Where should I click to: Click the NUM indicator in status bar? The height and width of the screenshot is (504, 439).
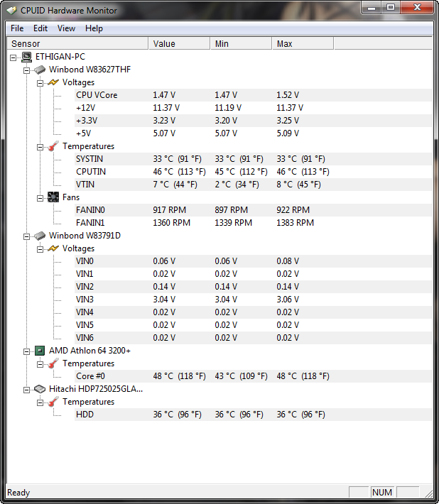point(382,492)
